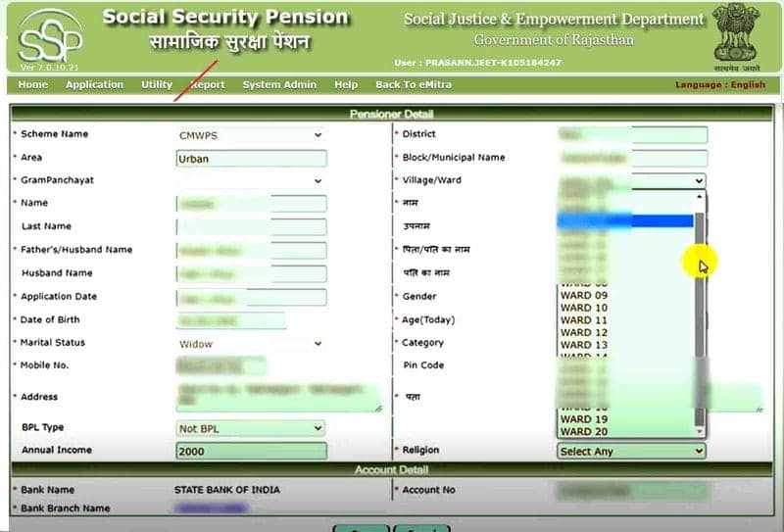Open the Help menu

pos(346,84)
